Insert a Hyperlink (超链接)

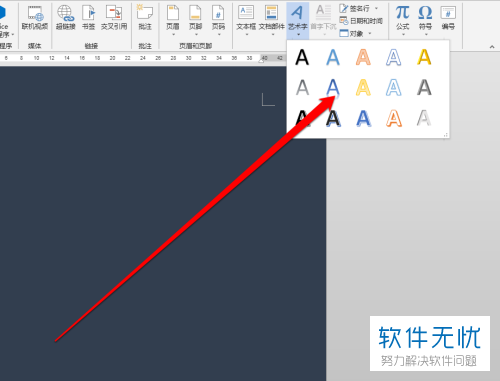click(x=65, y=18)
